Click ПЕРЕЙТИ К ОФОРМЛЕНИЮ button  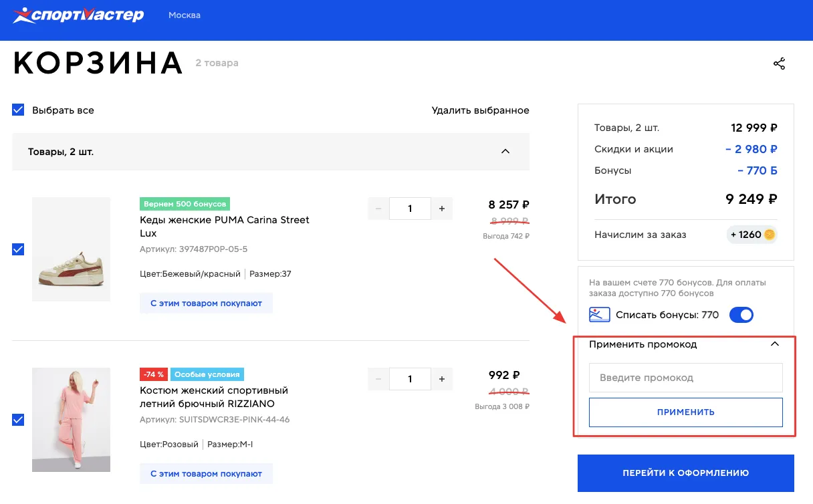click(x=685, y=473)
